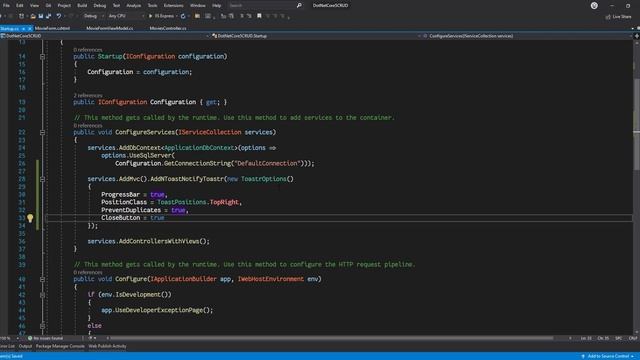Screen dimensions: 640x360
Task: Collapse the Startup constructor at line 14
Action: [42, 56]
